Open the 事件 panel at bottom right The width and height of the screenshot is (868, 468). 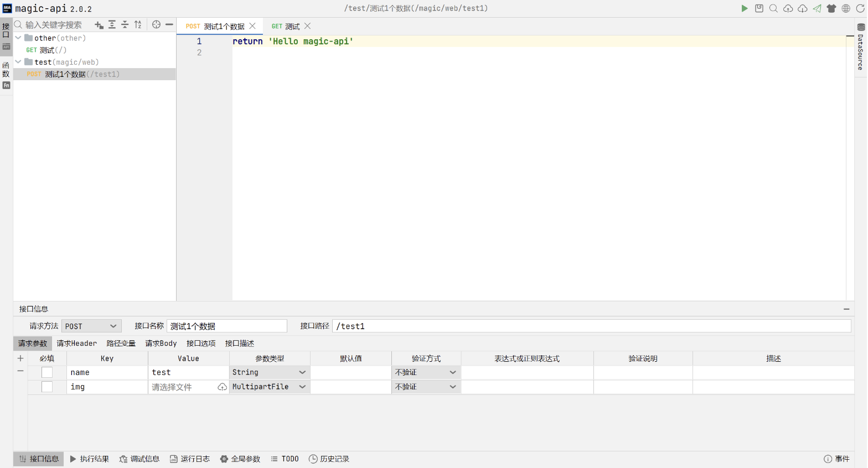point(836,459)
